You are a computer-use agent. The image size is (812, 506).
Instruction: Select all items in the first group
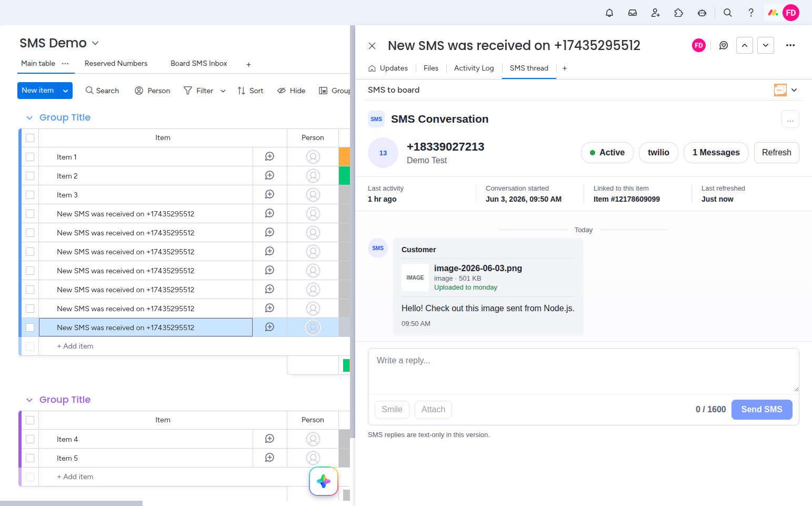pyautogui.click(x=30, y=138)
